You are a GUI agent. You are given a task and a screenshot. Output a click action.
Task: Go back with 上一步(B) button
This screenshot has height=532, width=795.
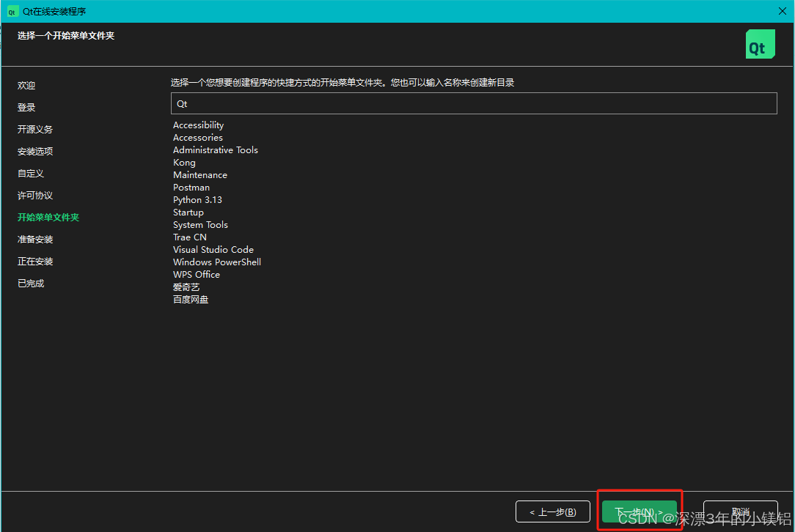tap(553, 511)
